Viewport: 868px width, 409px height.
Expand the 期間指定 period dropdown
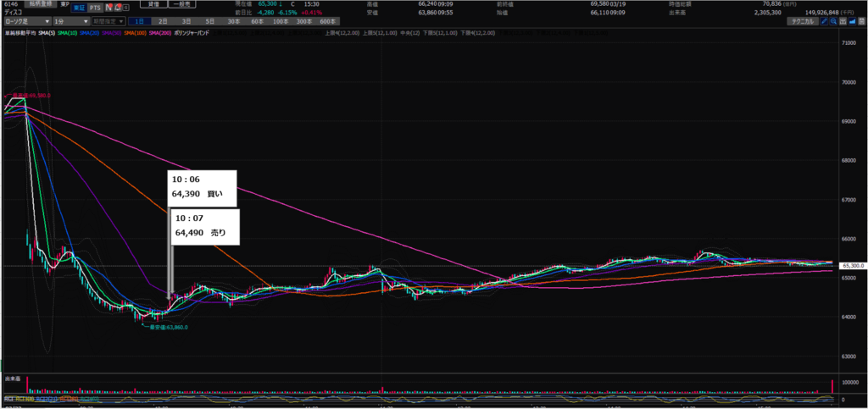pyautogui.click(x=108, y=20)
